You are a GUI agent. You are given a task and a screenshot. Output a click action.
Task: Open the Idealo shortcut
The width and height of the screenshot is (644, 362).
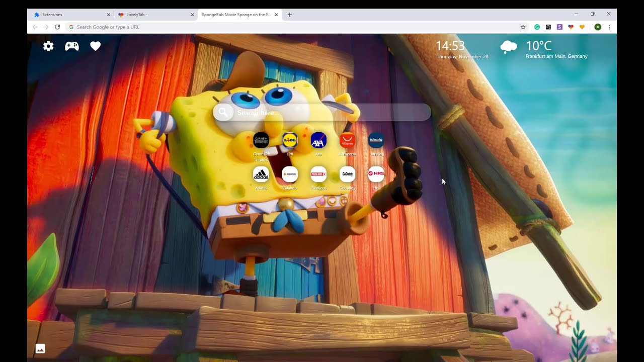pyautogui.click(x=376, y=140)
